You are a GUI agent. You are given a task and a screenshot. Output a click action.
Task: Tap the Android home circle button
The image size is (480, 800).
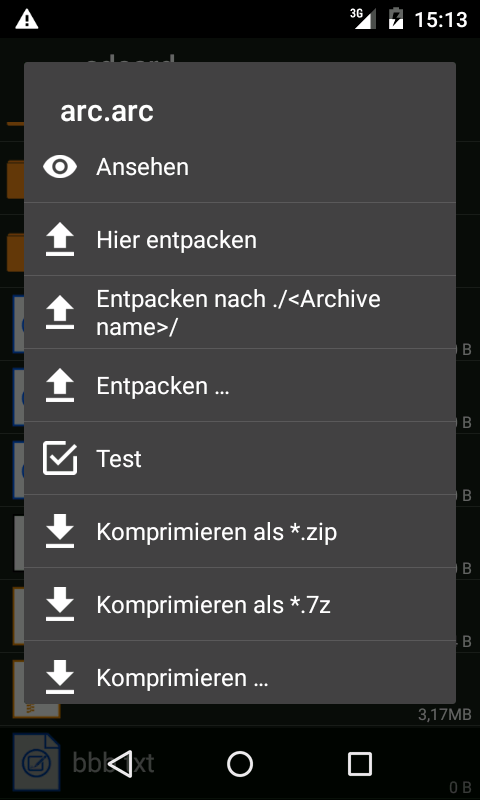(240, 764)
